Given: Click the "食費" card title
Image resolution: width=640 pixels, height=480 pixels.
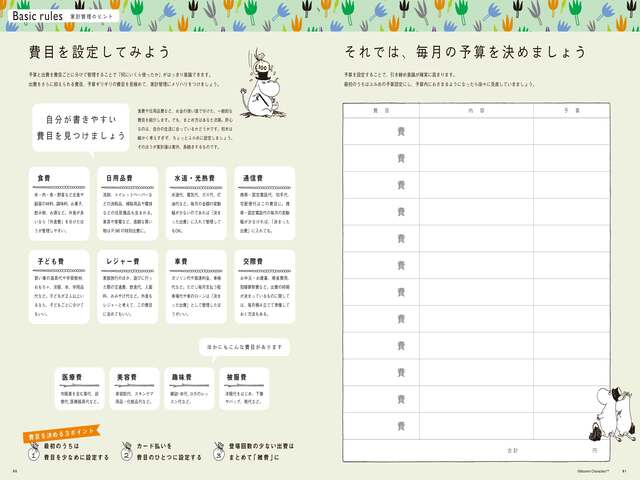Looking at the screenshot, I should (x=44, y=178).
